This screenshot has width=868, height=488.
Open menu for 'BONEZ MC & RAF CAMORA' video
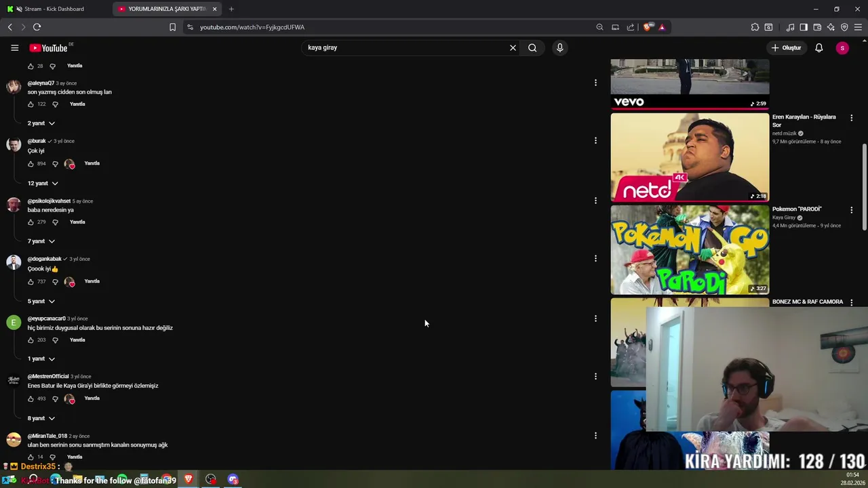(x=852, y=302)
